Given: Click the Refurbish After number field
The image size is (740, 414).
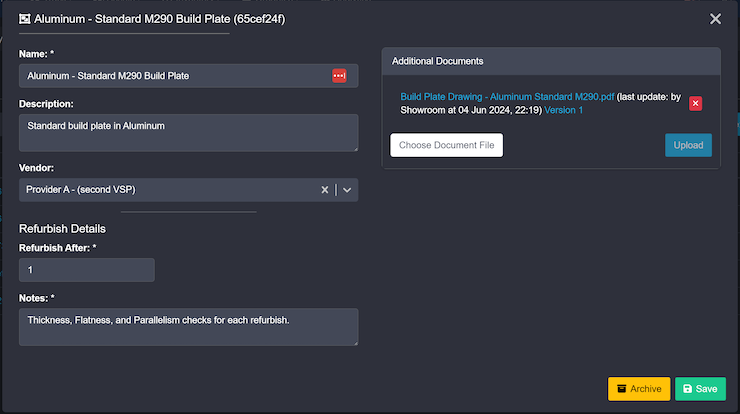Looking at the screenshot, I should tap(86, 270).
